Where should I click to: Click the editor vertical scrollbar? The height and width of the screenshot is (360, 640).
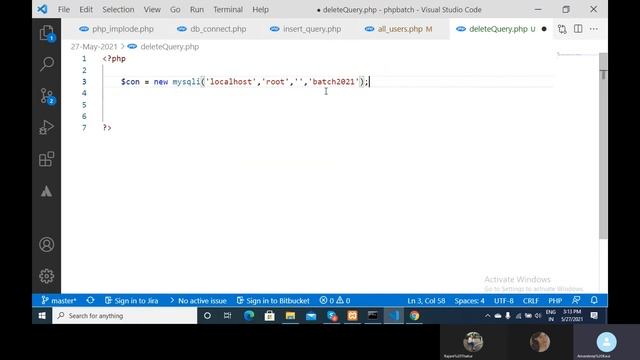(x=603, y=146)
